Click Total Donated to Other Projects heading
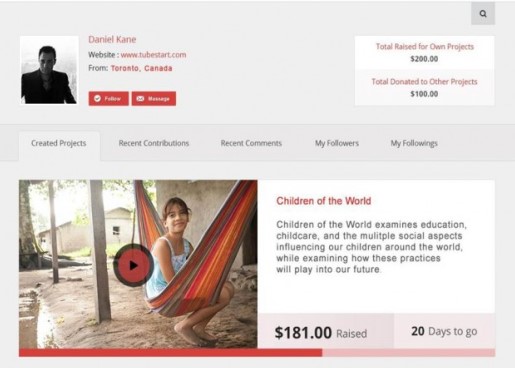The height and width of the screenshot is (368, 515). coord(424,82)
